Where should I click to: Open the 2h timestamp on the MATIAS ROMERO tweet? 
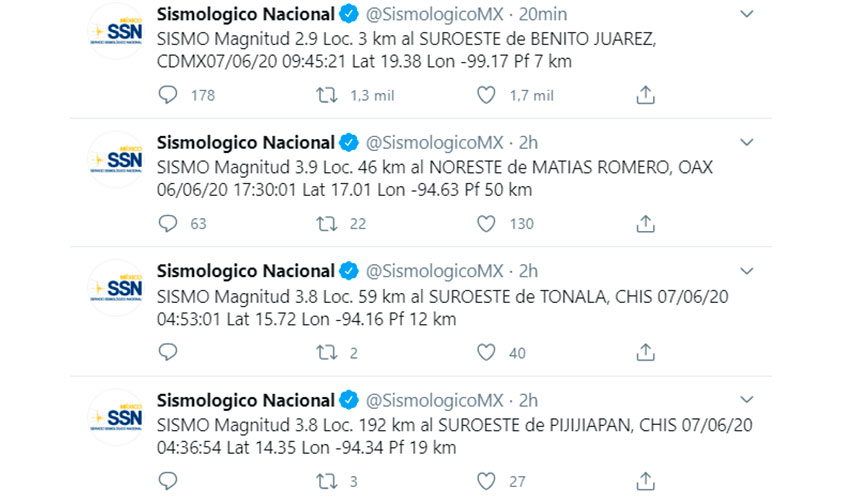click(528, 143)
